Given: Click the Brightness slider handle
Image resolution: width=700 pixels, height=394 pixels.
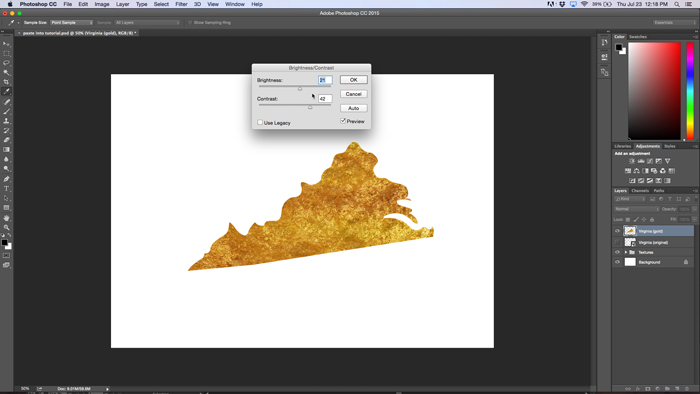Looking at the screenshot, I should pyautogui.click(x=300, y=88).
